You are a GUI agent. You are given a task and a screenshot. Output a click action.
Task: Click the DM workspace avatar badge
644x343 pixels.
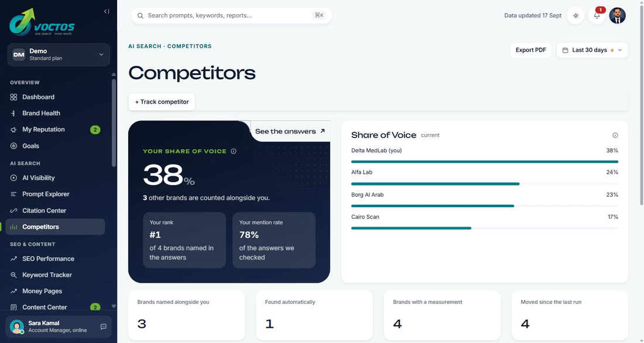tap(19, 54)
